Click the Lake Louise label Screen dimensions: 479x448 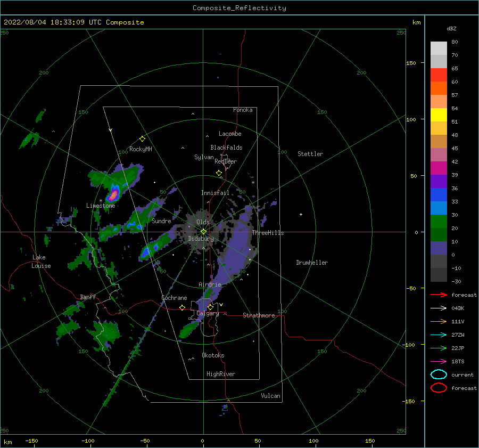click(41, 262)
